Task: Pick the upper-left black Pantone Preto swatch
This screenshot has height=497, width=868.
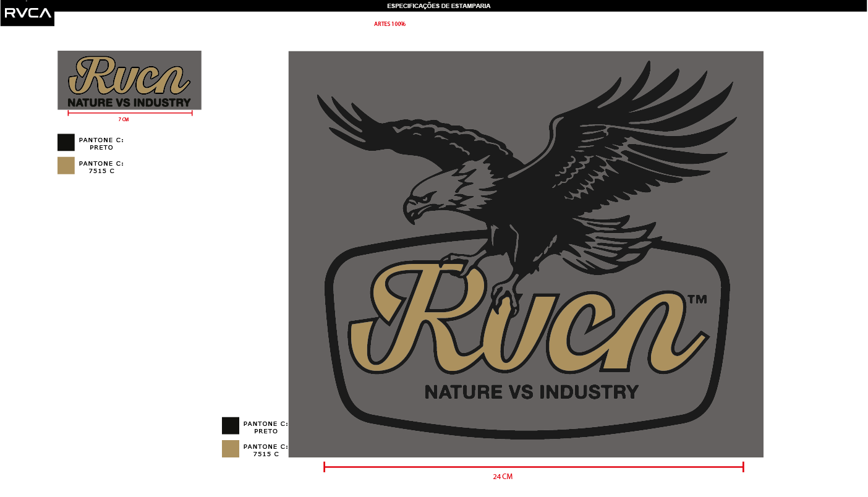Action: click(x=66, y=142)
